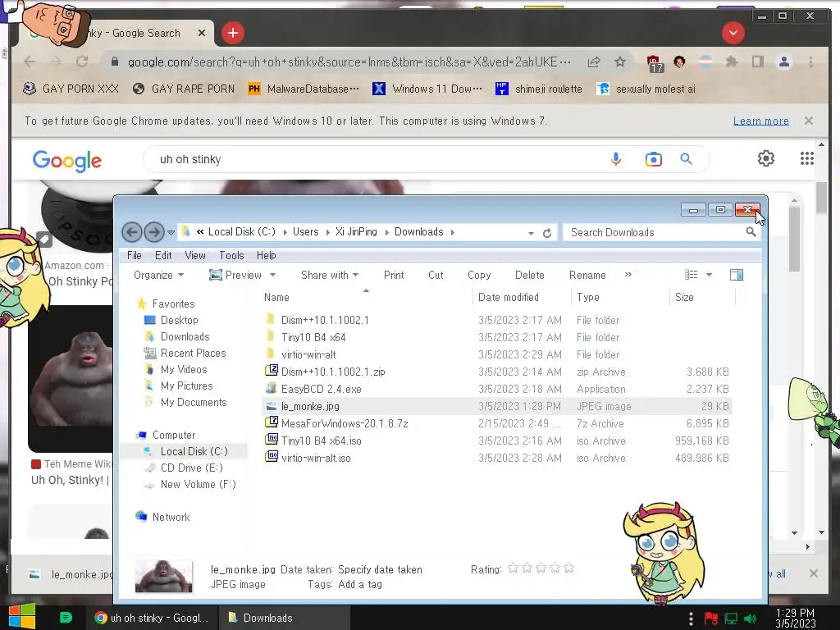Viewport: 840px width, 630px height.
Task: Open the Edit menu in Explorer
Action: 163,256
